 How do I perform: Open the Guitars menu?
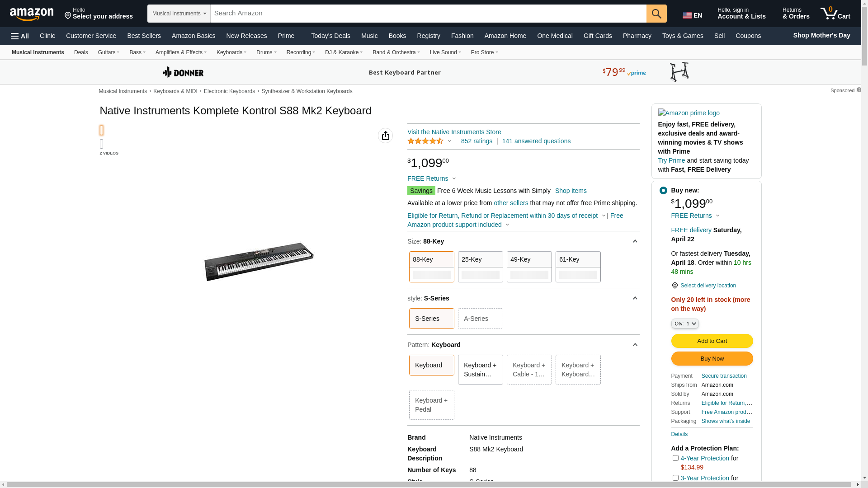click(108, 52)
